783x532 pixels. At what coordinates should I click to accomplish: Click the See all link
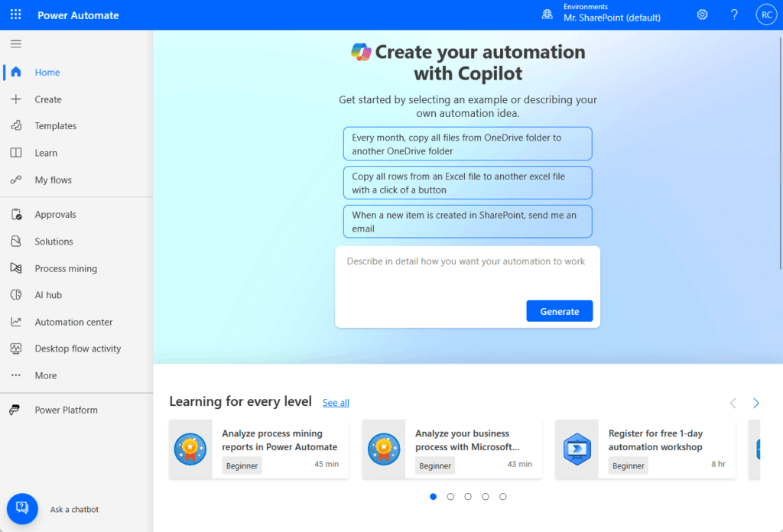pos(336,402)
